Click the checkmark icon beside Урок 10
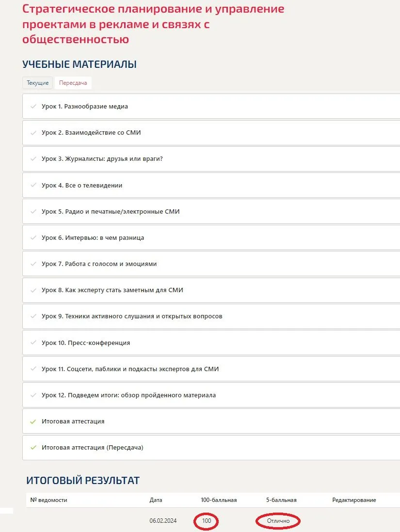The image size is (400, 532). tap(33, 343)
